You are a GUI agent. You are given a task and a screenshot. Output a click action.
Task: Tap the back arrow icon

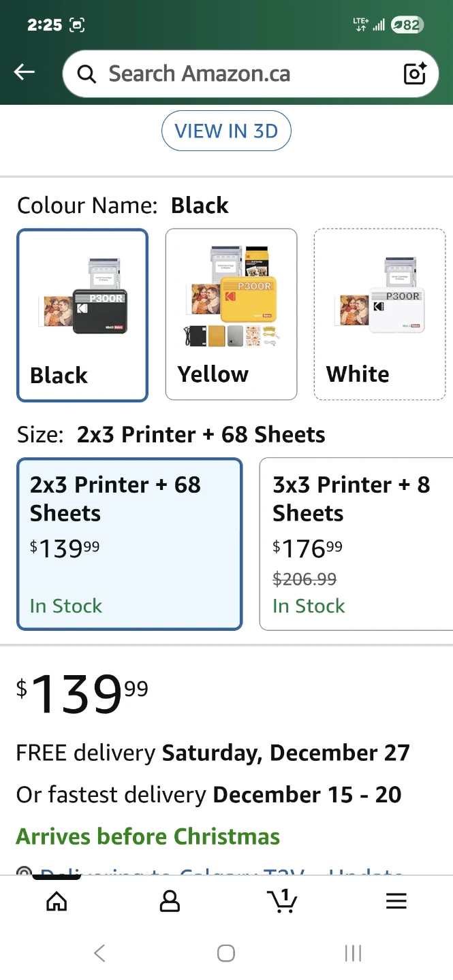(x=25, y=72)
